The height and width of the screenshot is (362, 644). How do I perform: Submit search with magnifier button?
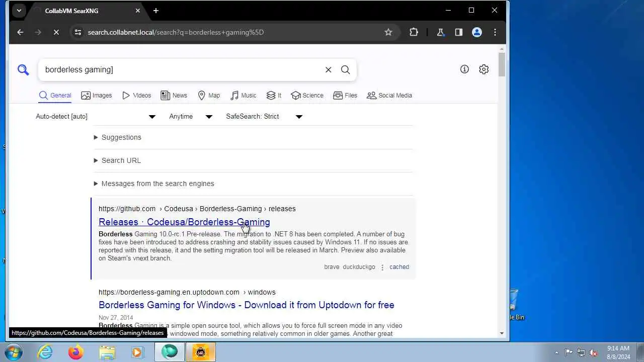[345, 70]
